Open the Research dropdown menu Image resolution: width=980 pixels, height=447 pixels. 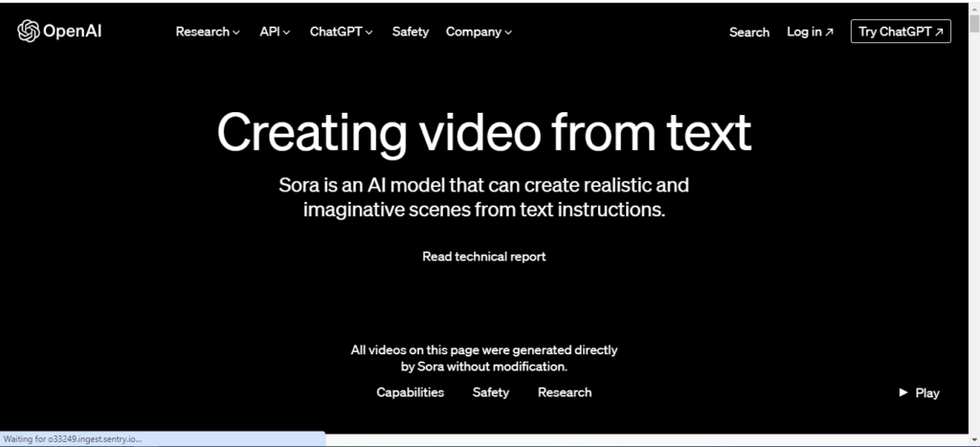208,32
